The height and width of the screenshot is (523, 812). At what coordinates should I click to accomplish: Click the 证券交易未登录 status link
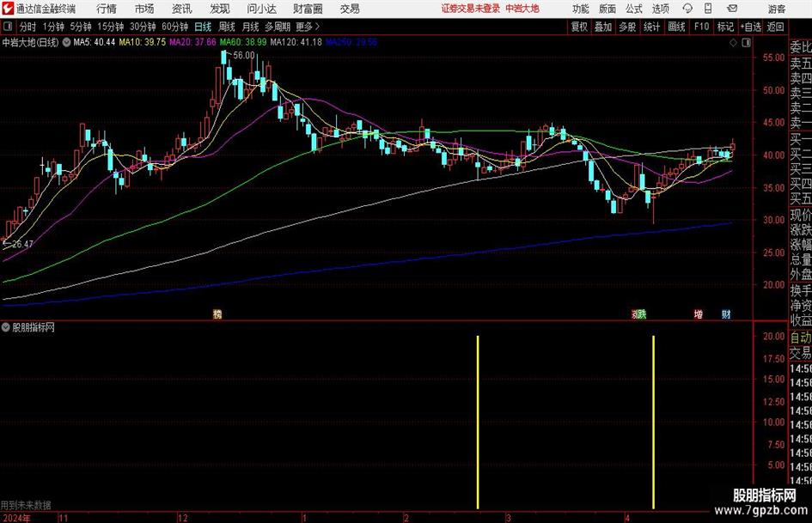click(x=471, y=9)
